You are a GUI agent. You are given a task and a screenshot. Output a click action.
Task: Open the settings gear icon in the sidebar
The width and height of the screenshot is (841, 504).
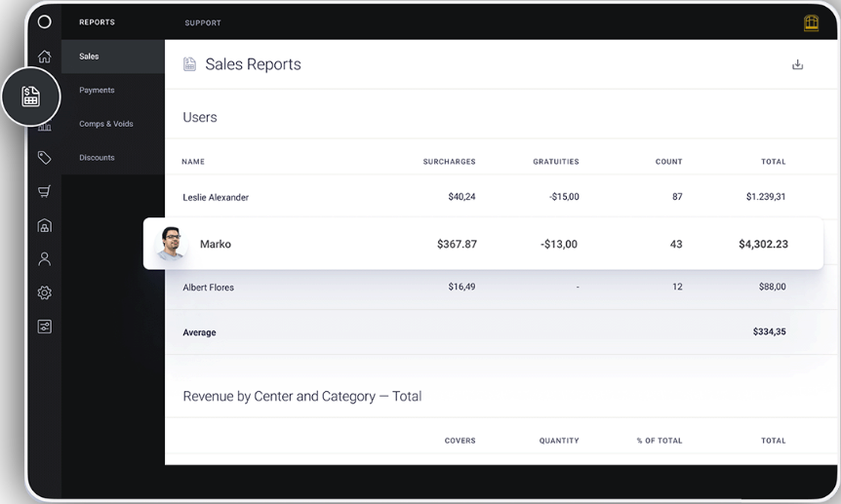click(x=45, y=292)
